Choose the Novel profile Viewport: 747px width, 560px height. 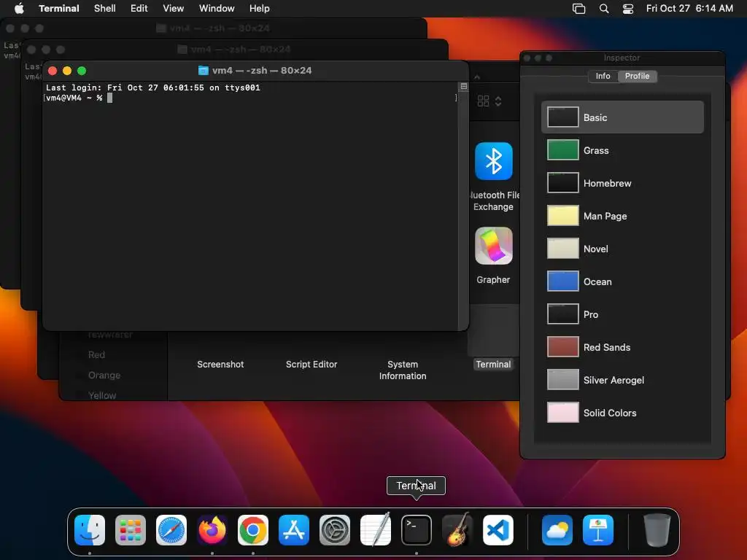coord(622,249)
